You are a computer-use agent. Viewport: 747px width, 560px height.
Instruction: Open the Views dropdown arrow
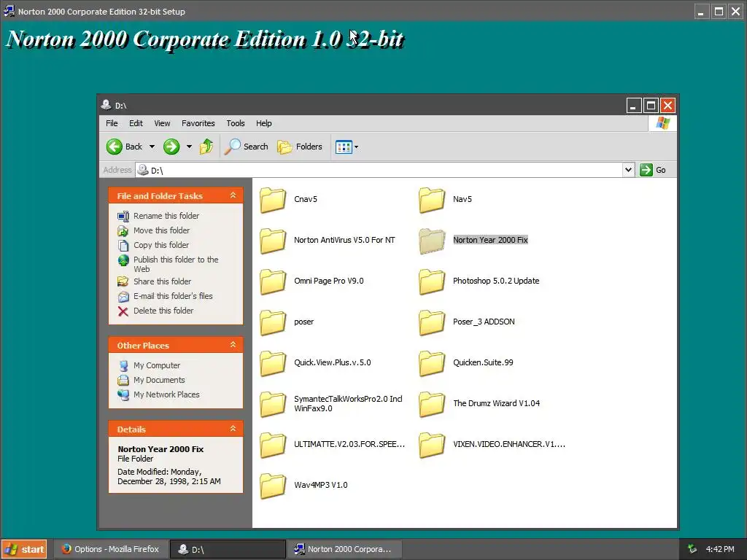356,147
